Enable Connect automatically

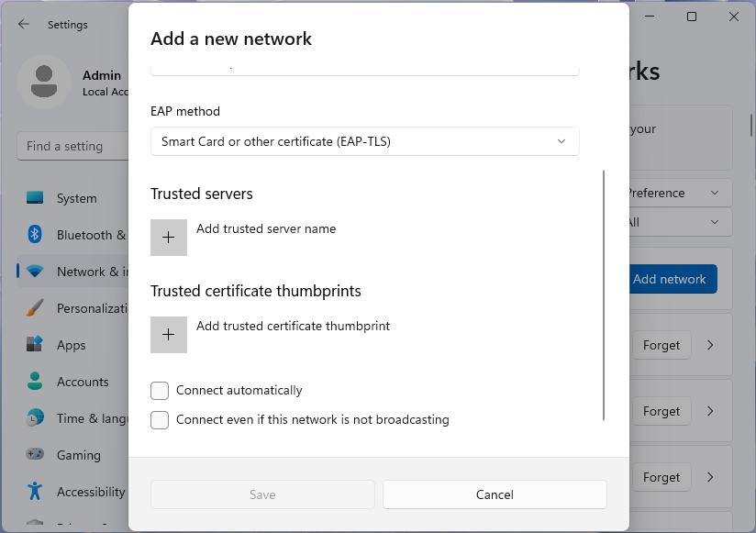(159, 391)
